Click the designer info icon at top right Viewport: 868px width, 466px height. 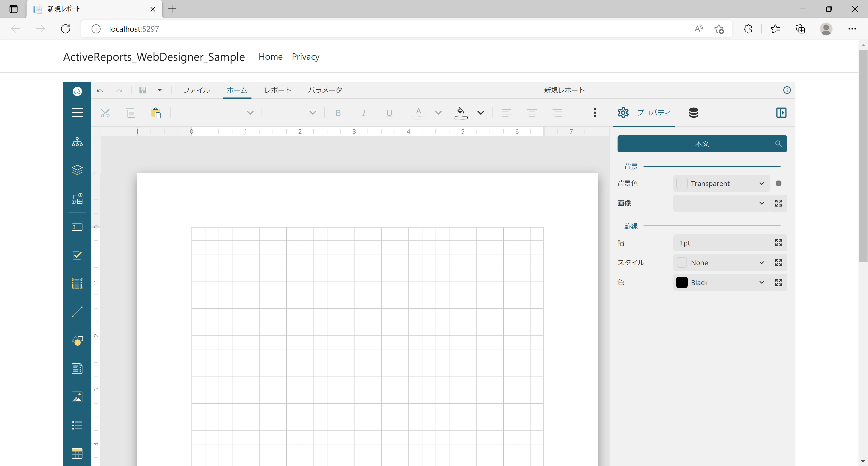coord(787,90)
